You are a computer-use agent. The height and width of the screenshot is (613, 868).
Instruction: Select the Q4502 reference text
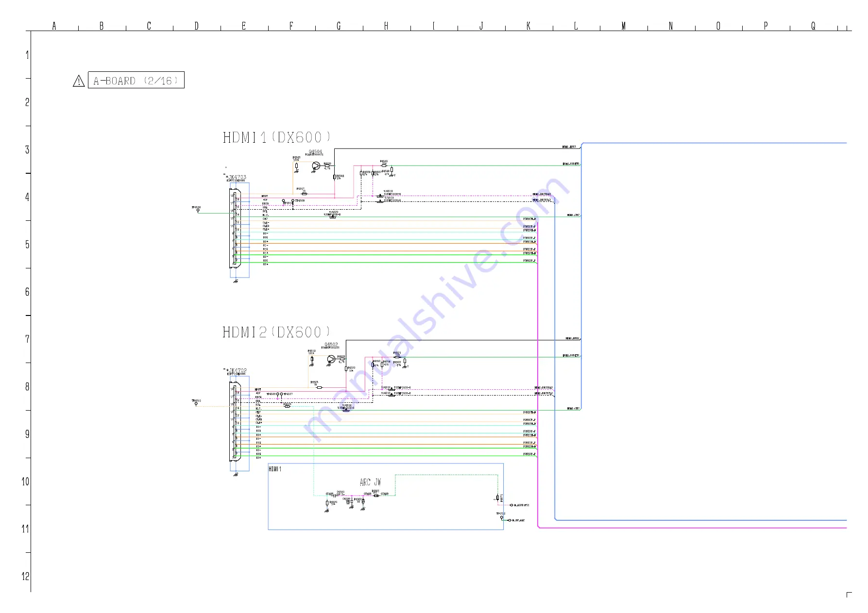(x=331, y=344)
